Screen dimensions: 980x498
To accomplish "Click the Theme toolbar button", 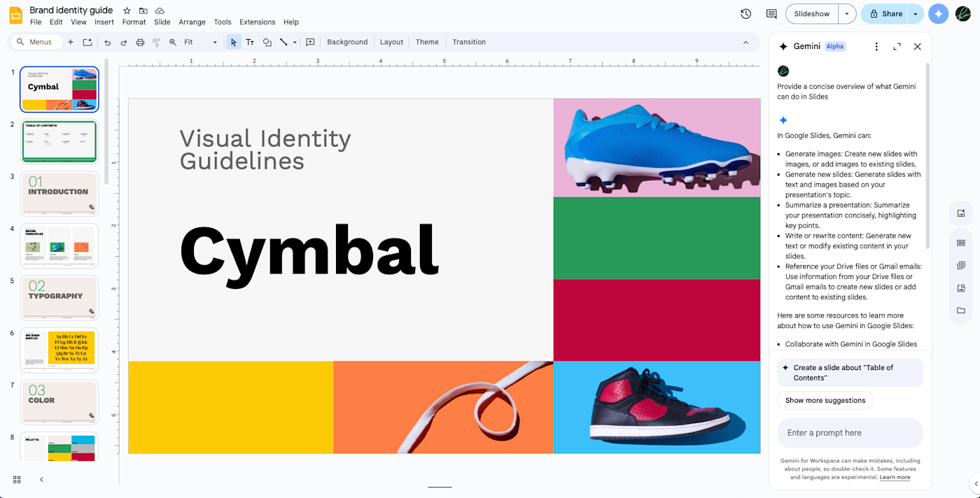I will pos(427,42).
